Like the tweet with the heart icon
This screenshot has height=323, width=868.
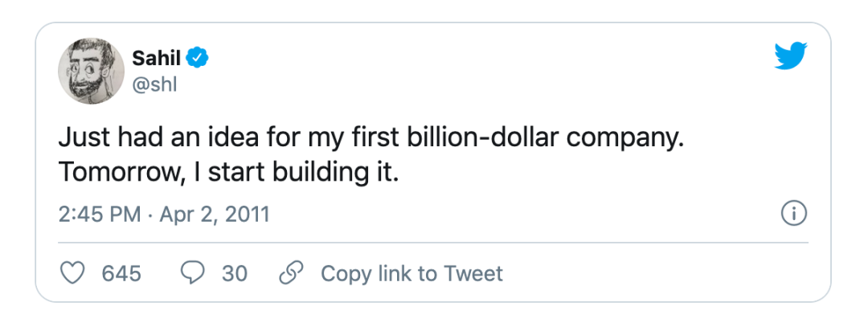[x=74, y=273]
